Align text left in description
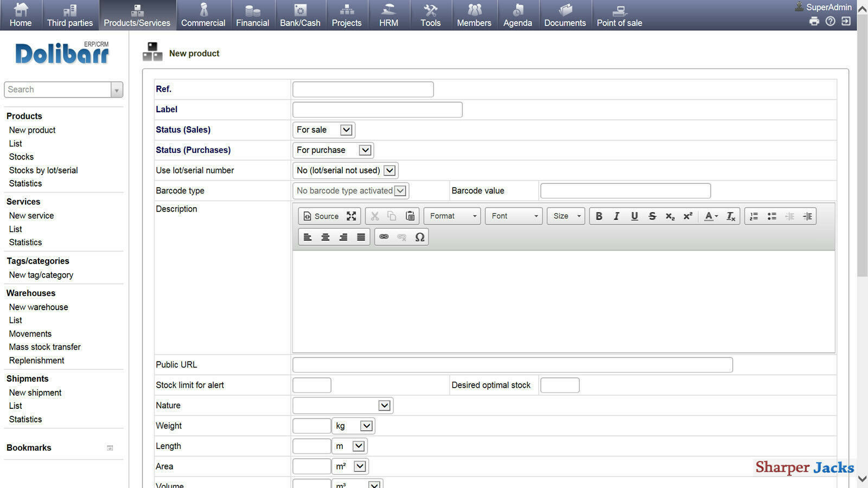Image resolution: width=868 pixels, height=488 pixels. point(308,237)
